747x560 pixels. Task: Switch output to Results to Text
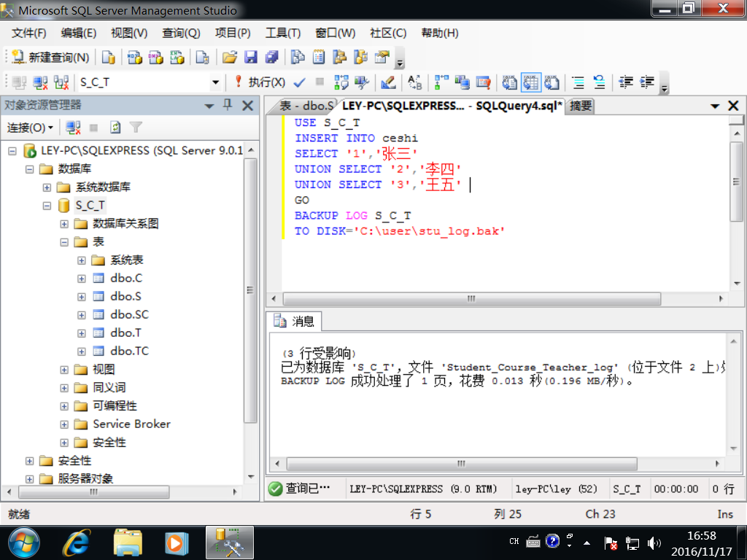tap(509, 83)
